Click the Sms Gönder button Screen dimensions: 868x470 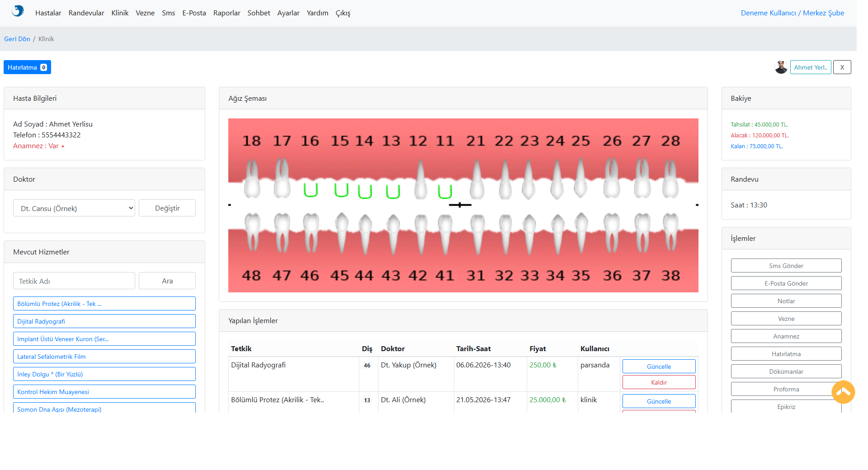[x=786, y=266]
